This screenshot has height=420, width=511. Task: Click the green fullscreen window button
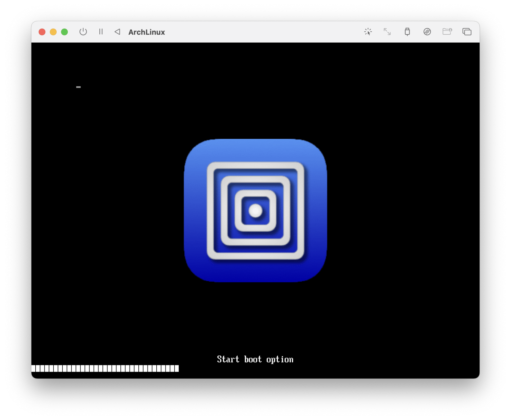64,32
